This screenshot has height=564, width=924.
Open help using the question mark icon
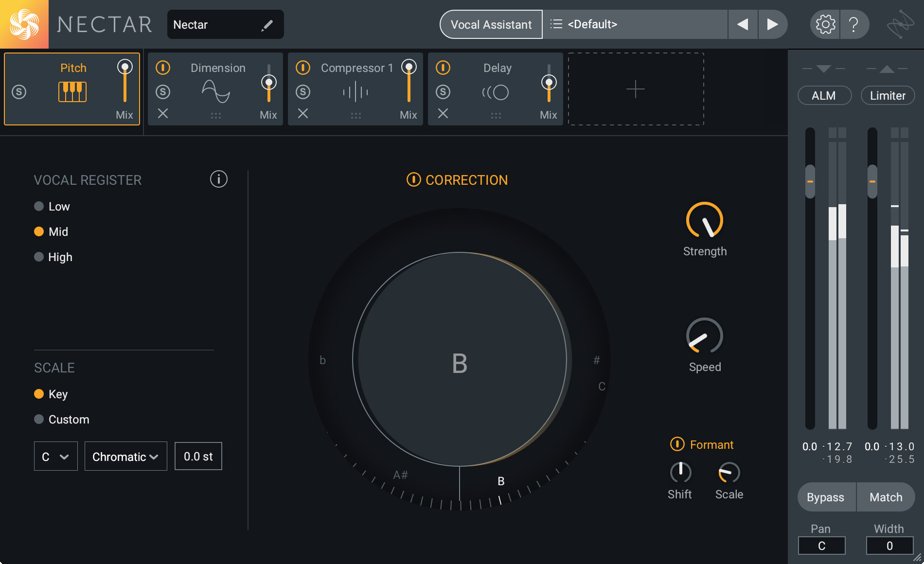(855, 24)
